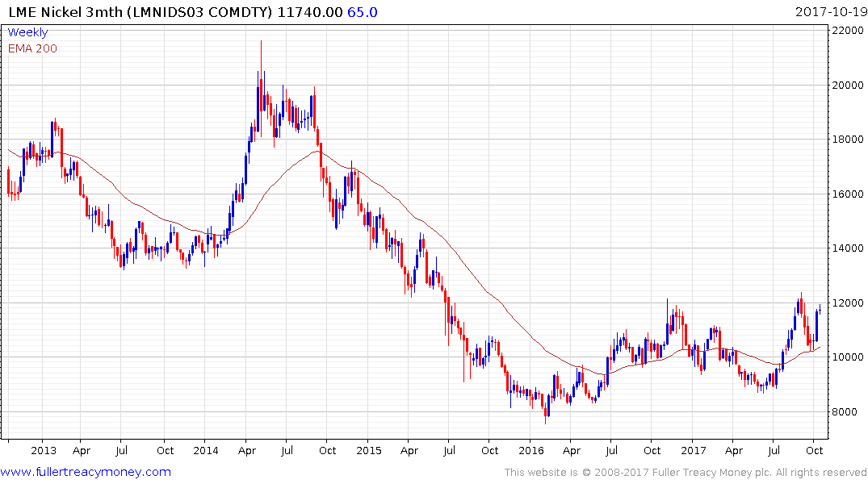The height and width of the screenshot is (484, 868).
Task: Click the copyright notice 'Fuller Treacy Money plc'
Action: 712,473
